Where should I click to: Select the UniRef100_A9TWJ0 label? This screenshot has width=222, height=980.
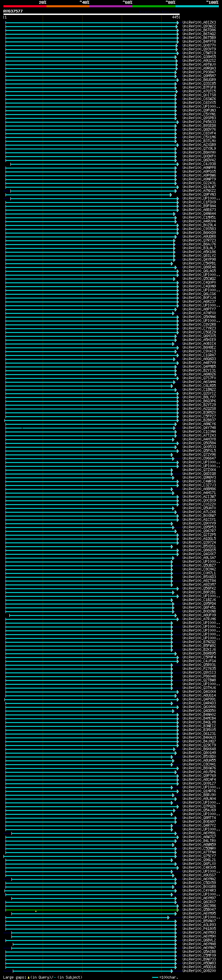click(x=199, y=64)
